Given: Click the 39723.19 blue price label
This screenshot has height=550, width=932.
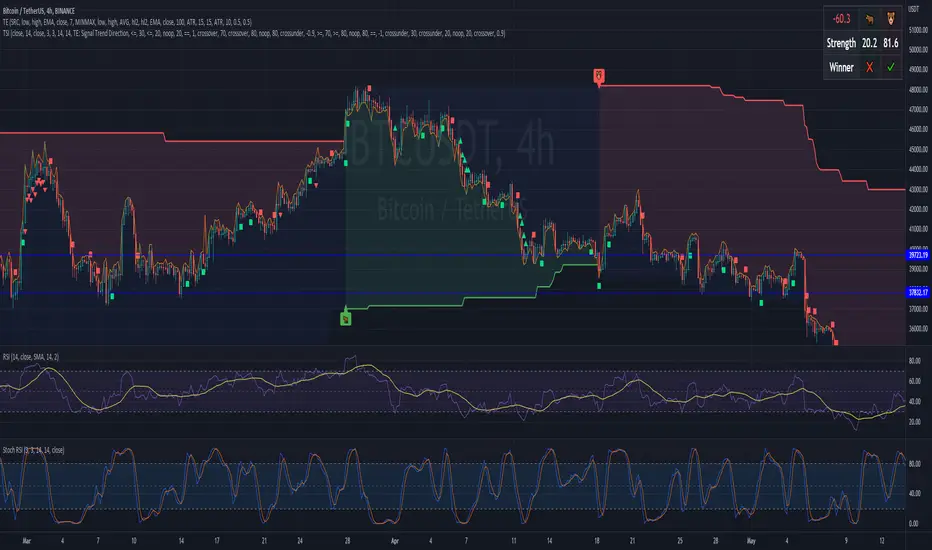Looking at the screenshot, I should 918,255.
